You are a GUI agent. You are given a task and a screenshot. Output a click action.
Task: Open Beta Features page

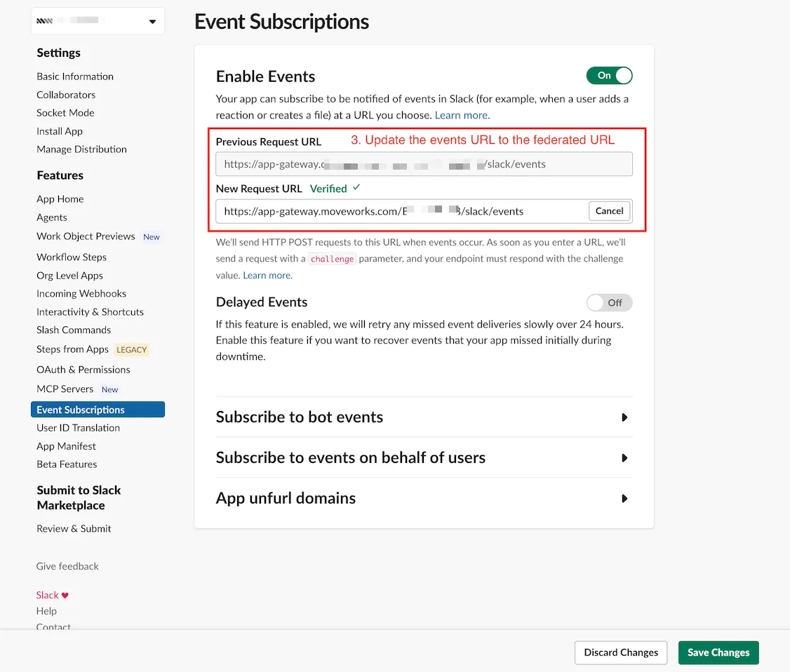(67, 464)
